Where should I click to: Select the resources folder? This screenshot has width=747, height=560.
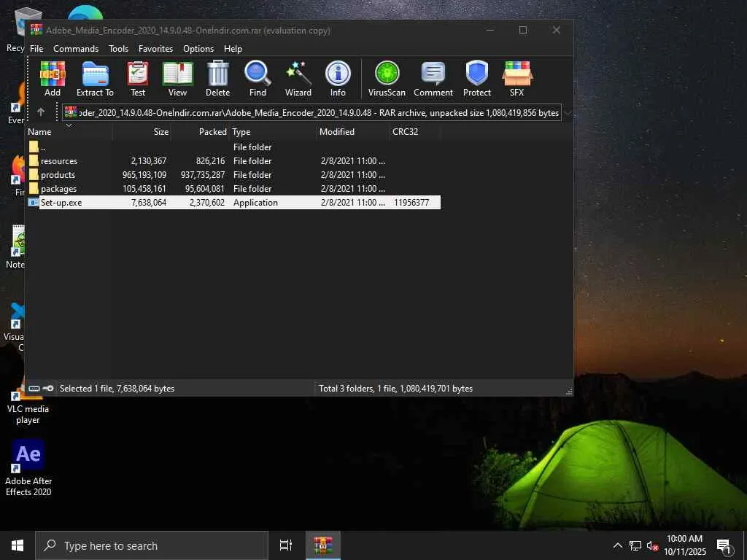tap(233, 161)
